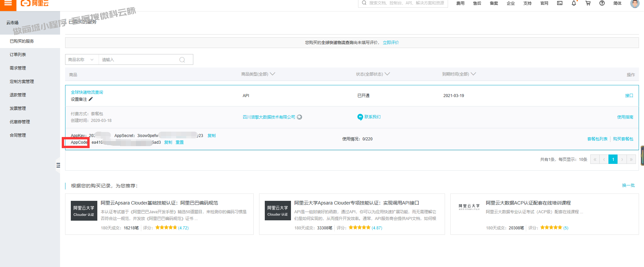Click the icon next to the vendor company name
The image size is (644, 267).
(x=299, y=117)
